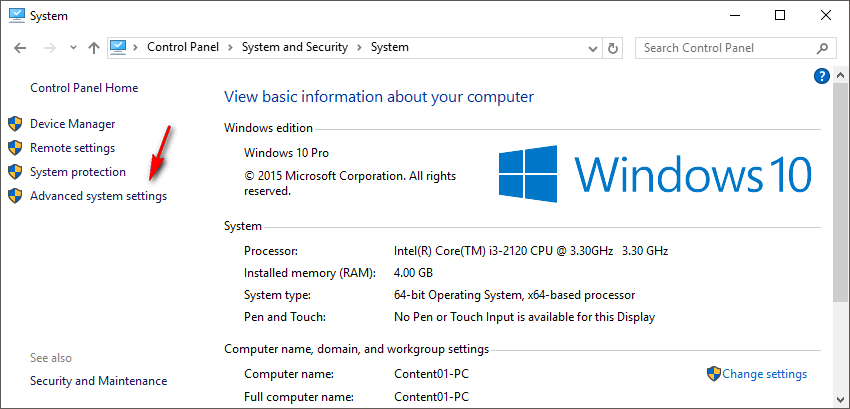Click the Refresh button in address bar

(614, 47)
